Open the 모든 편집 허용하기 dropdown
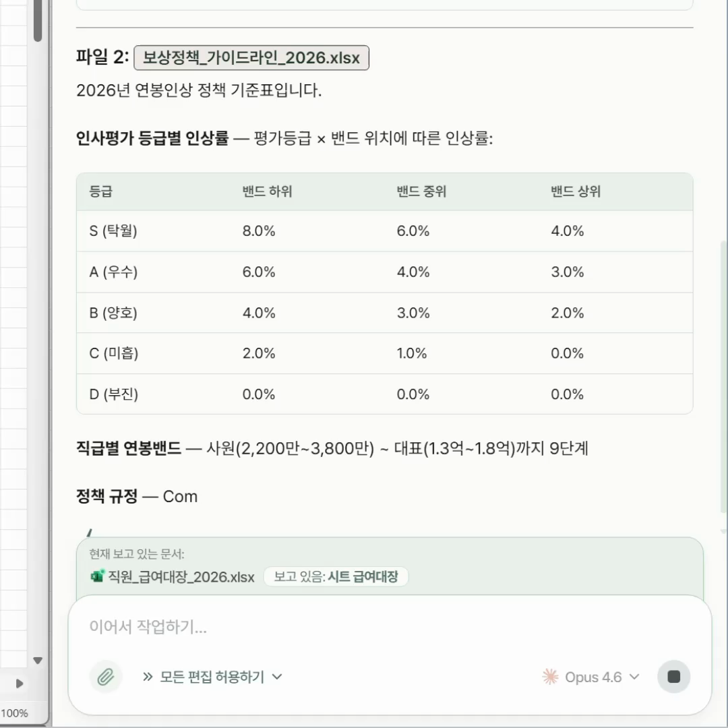The height and width of the screenshot is (728, 728). [x=213, y=677]
